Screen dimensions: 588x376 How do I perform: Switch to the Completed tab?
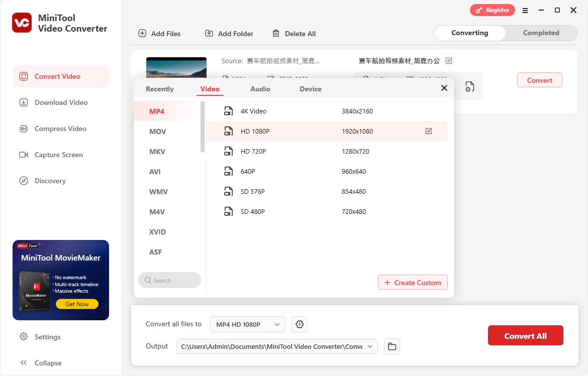(541, 33)
